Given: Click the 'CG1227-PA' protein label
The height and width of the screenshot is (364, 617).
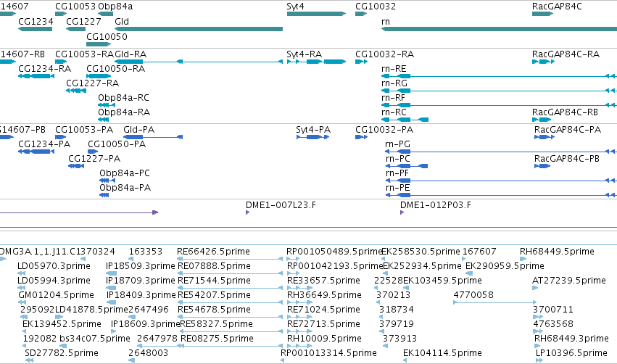Looking at the screenshot, I should pyautogui.click(x=94, y=159).
